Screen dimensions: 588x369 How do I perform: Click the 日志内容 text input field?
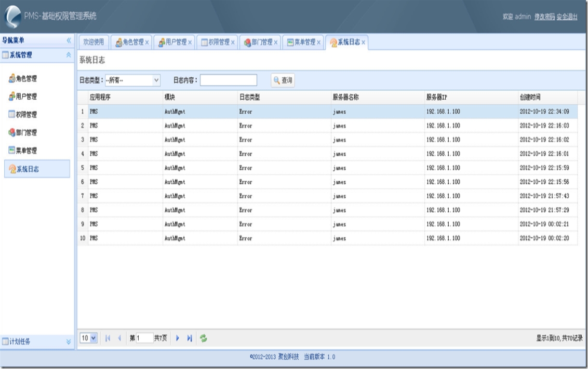click(228, 80)
